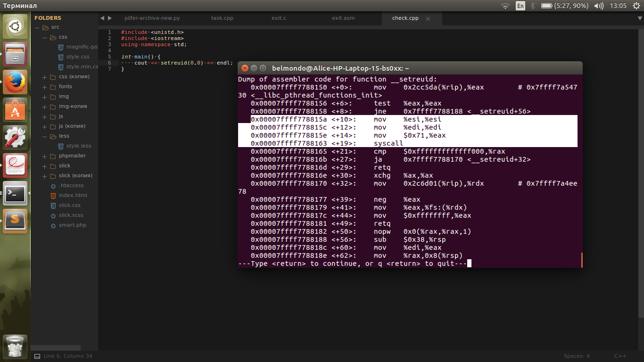The image size is (644, 362).
Task: Open index.html in sidebar
Action: point(73,195)
